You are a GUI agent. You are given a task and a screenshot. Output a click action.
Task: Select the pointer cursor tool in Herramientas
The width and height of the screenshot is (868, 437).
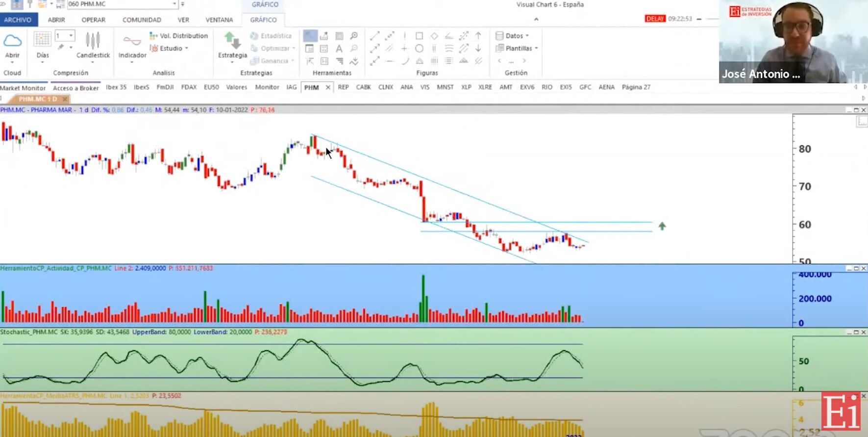(310, 36)
